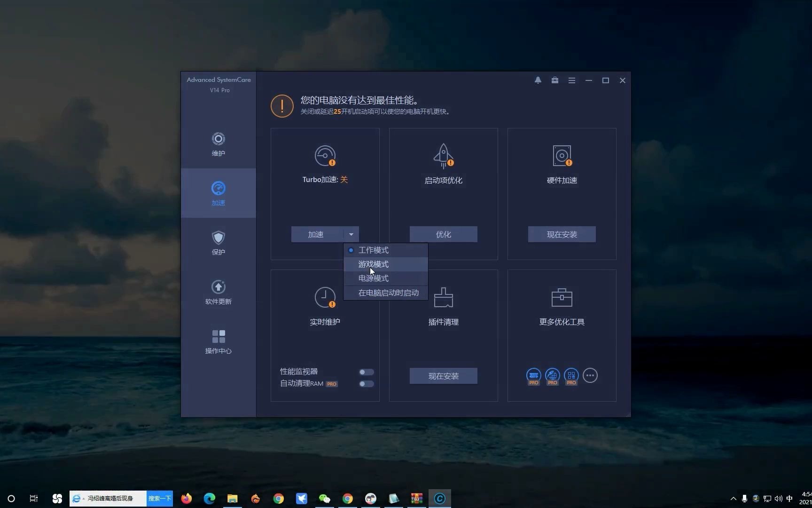Click the 实时维护 clock icon
812x508 pixels.
tap(325, 297)
